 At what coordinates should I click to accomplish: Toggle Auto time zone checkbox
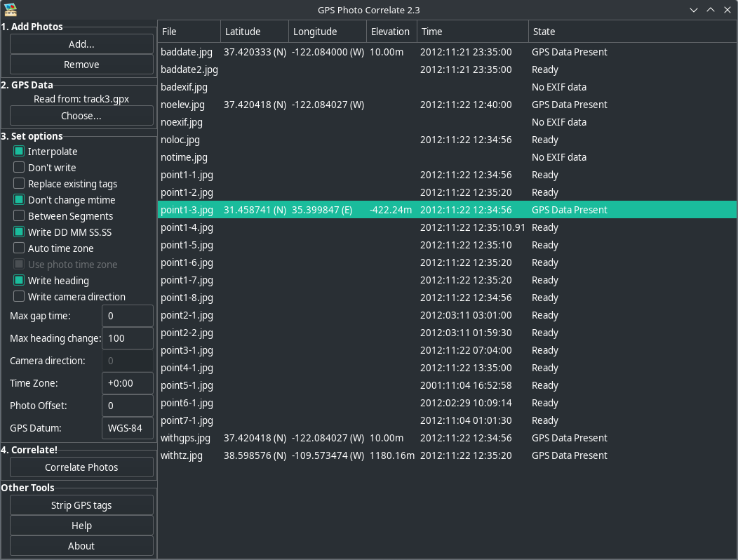click(x=20, y=248)
